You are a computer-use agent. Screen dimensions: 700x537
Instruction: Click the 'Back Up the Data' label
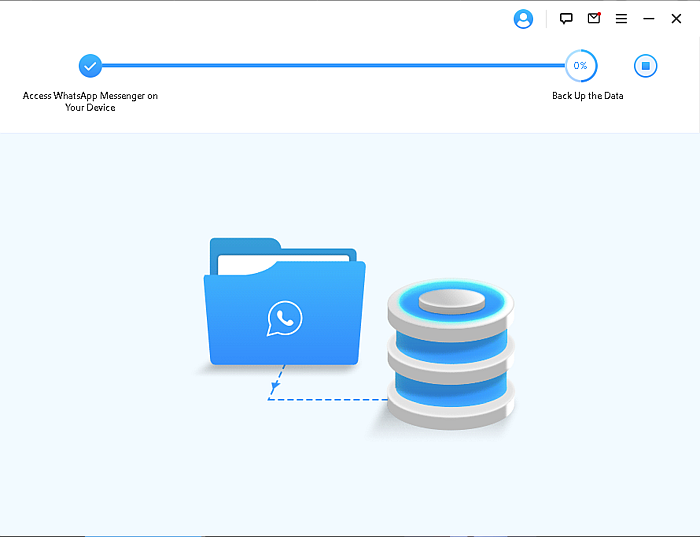[588, 96]
